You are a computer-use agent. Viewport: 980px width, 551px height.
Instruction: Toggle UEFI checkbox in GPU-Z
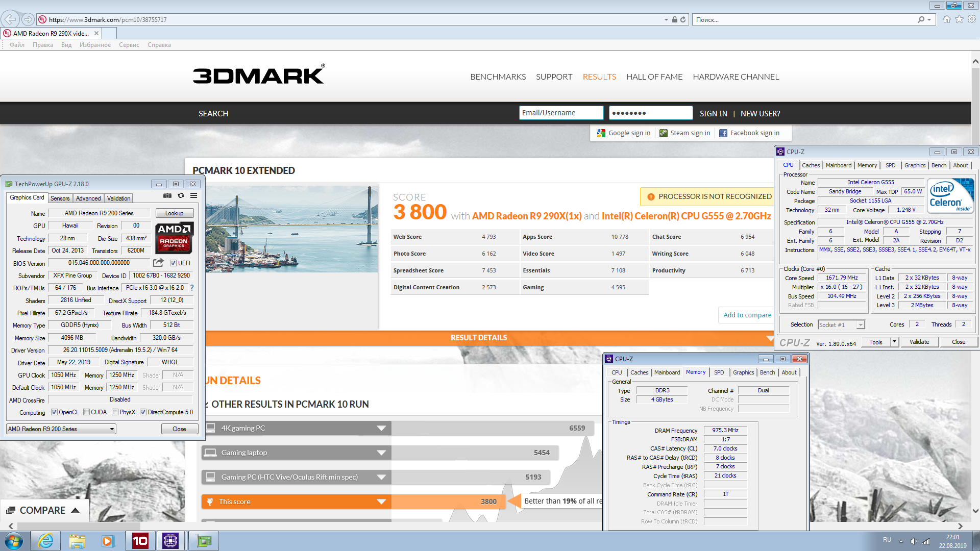pos(174,263)
